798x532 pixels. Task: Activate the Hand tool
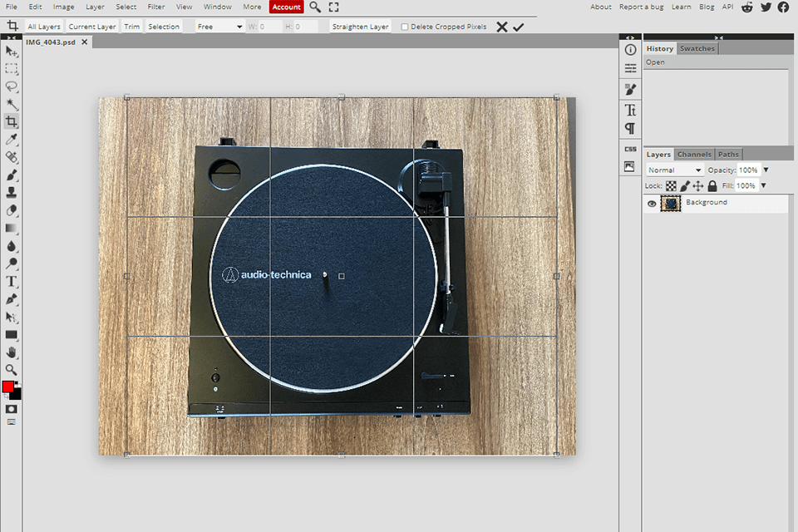(x=12, y=352)
